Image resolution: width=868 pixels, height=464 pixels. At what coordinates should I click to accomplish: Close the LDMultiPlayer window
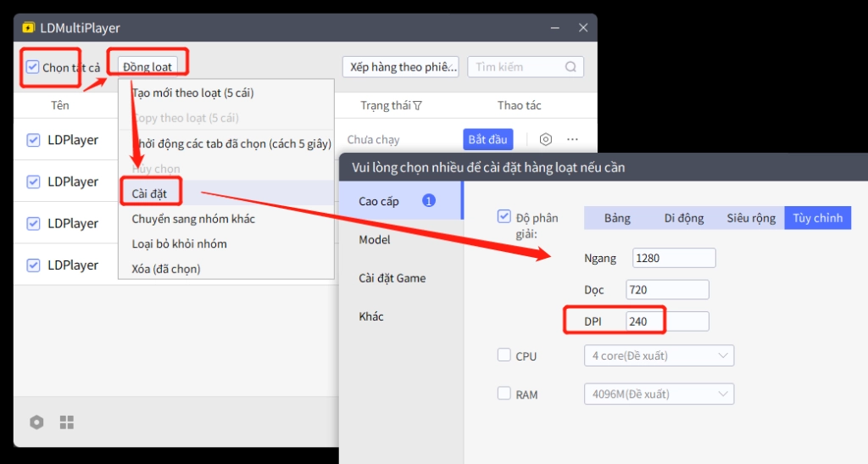tap(583, 28)
